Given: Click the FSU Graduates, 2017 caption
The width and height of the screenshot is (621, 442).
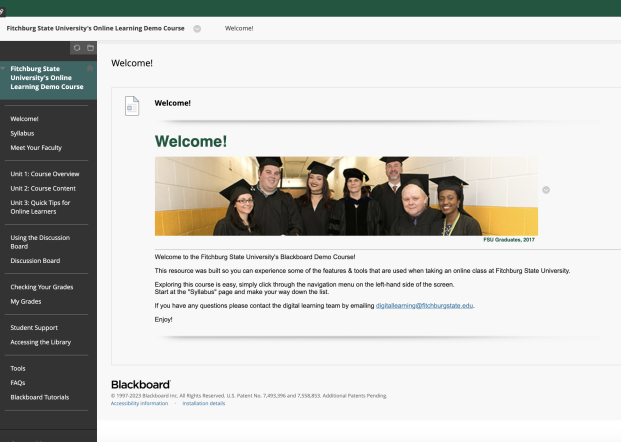Looking at the screenshot, I should 509,240.
